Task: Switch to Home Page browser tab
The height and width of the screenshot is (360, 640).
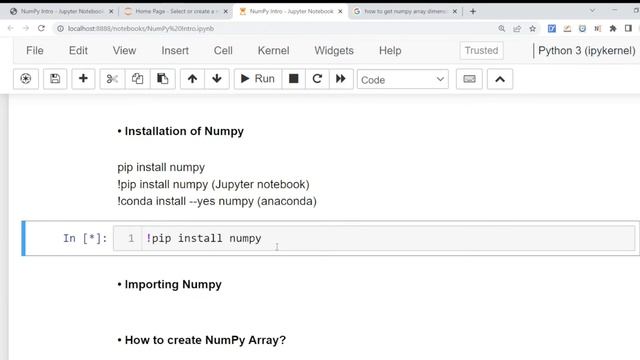Action: [x=176, y=11]
